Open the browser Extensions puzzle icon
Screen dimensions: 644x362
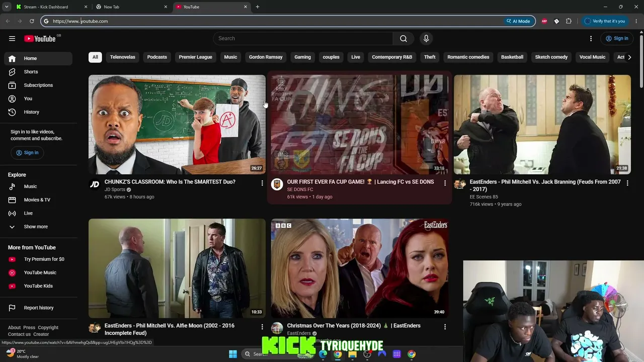click(569, 21)
